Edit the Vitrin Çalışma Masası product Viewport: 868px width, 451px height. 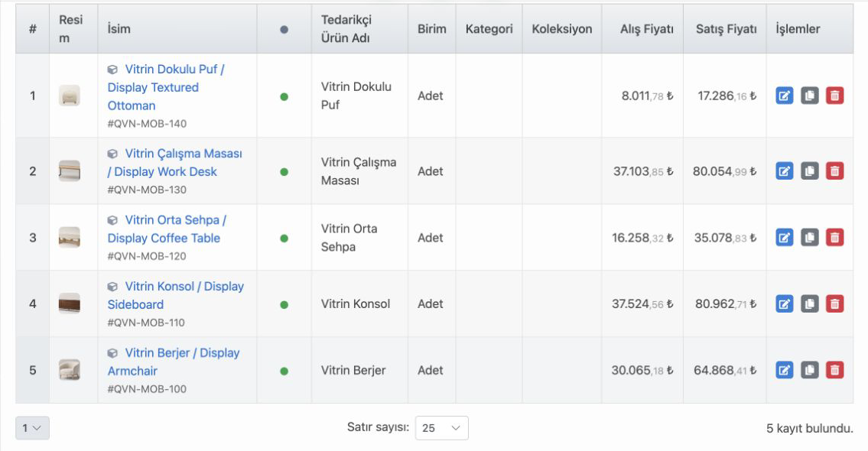pyautogui.click(x=785, y=171)
